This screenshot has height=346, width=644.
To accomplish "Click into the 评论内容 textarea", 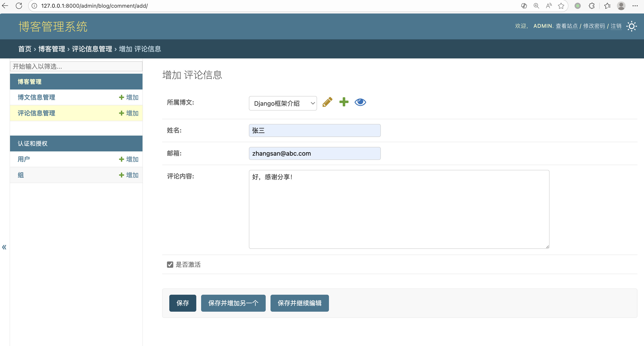I will pos(399,209).
